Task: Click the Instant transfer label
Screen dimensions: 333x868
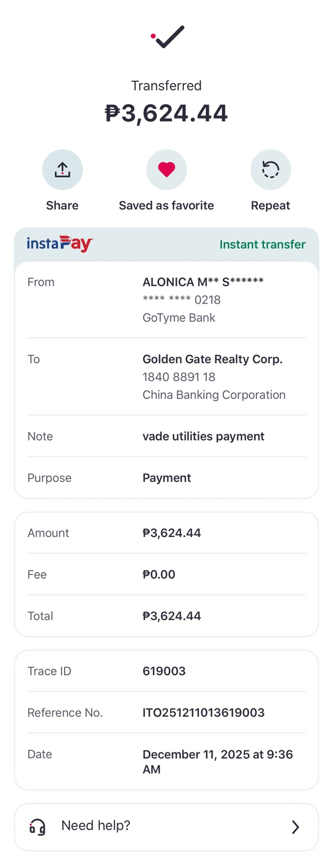Action: 262,245
